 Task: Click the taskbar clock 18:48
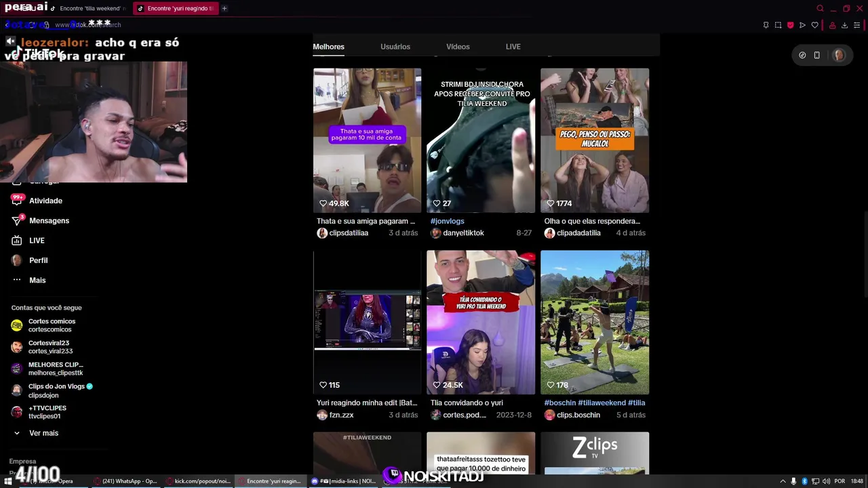click(x=856, y=481)
